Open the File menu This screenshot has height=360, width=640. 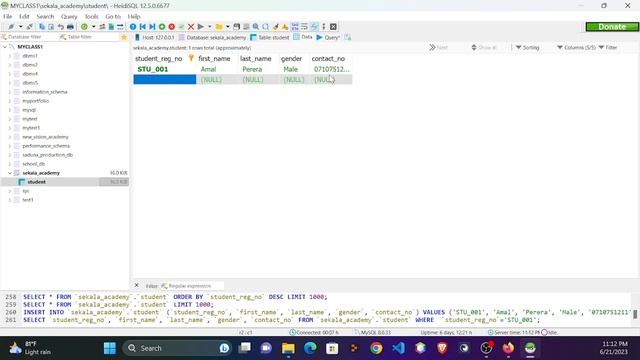pos(8,16)
